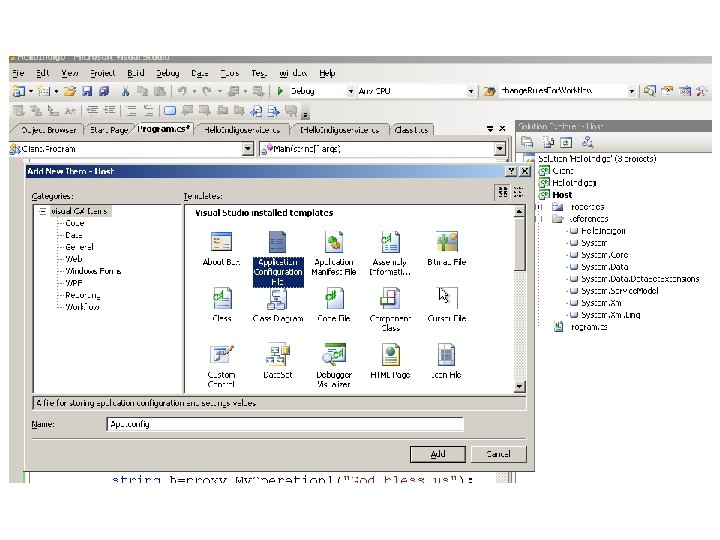Open the Help menu
720x540 pixels.
327,73
